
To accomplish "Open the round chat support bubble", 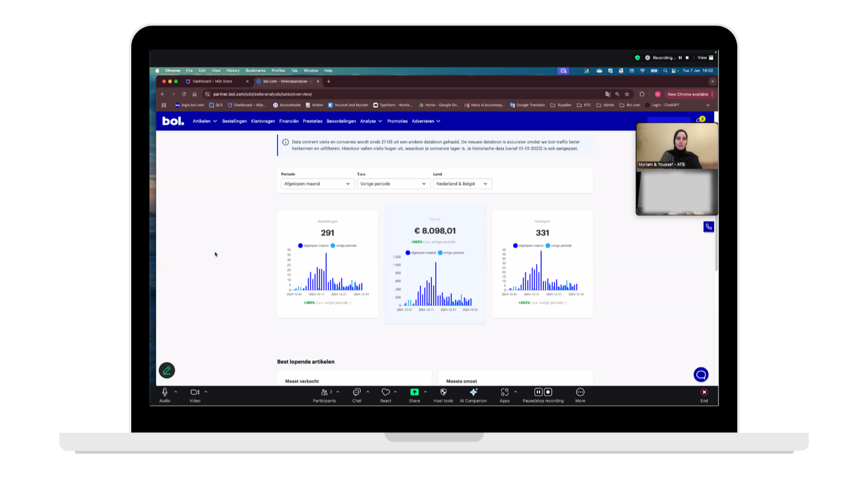I will pos(701,374).
